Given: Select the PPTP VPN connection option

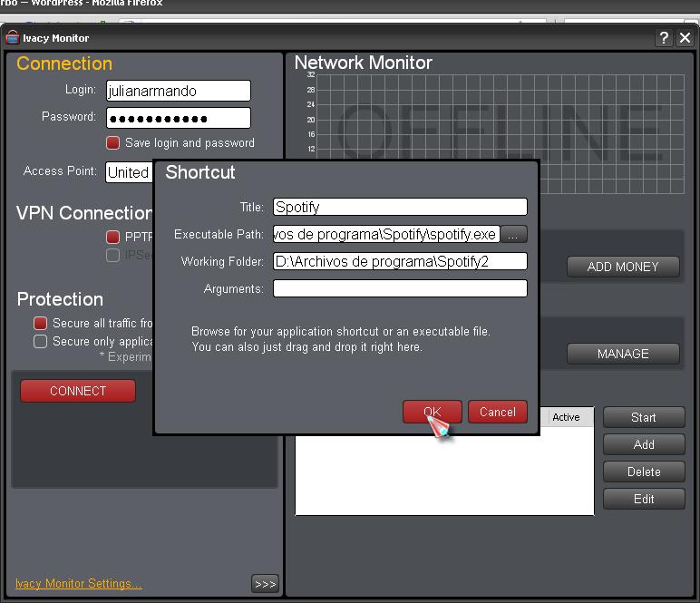Looking at the screenshot, I should pyautogui.click(x=113, y=237).
